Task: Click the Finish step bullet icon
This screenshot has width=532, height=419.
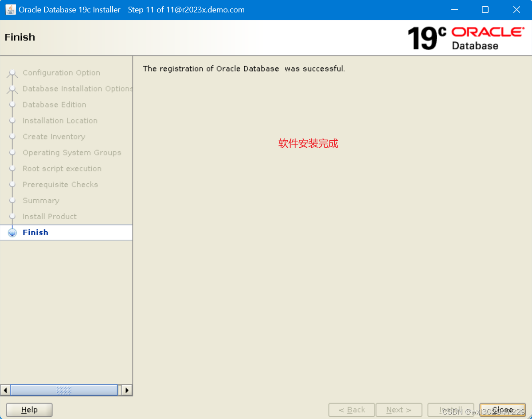Action: click(12, 233)
